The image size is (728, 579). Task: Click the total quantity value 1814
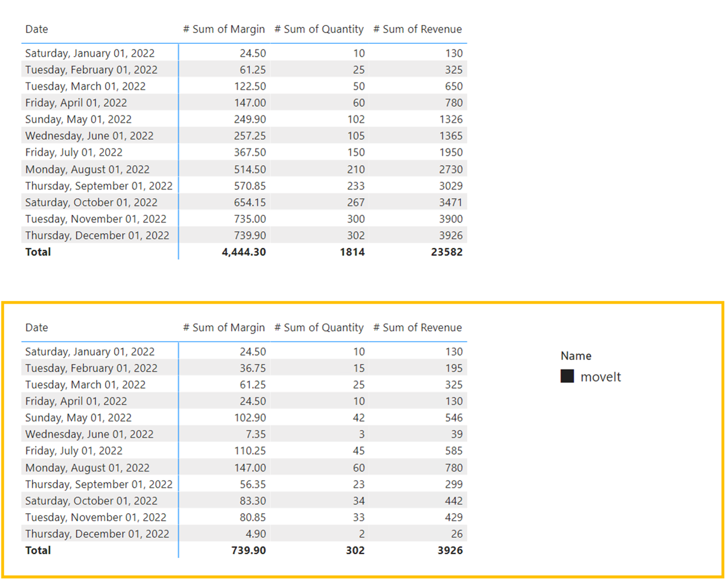point(352,252)
